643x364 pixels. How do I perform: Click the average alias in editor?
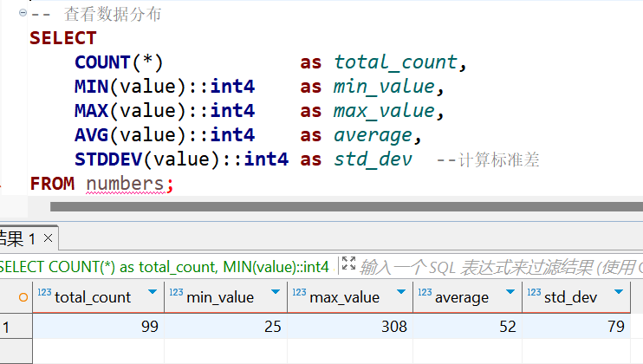(x=373, y=135)
